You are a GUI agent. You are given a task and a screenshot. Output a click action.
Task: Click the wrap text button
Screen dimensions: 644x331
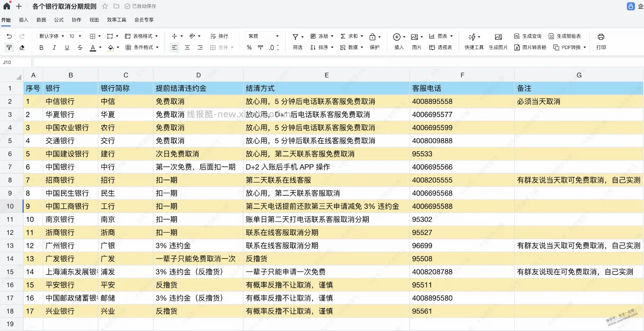[x=219, y=36]
